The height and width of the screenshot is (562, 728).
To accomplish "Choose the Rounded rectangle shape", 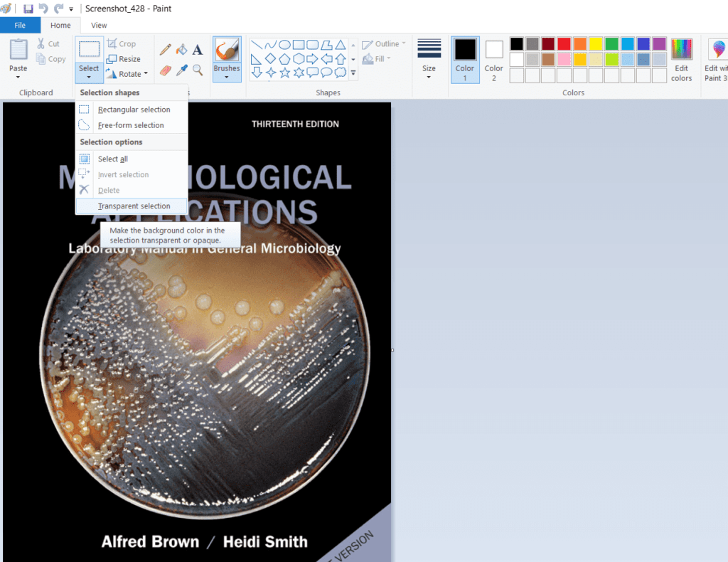I will (313, 45).
